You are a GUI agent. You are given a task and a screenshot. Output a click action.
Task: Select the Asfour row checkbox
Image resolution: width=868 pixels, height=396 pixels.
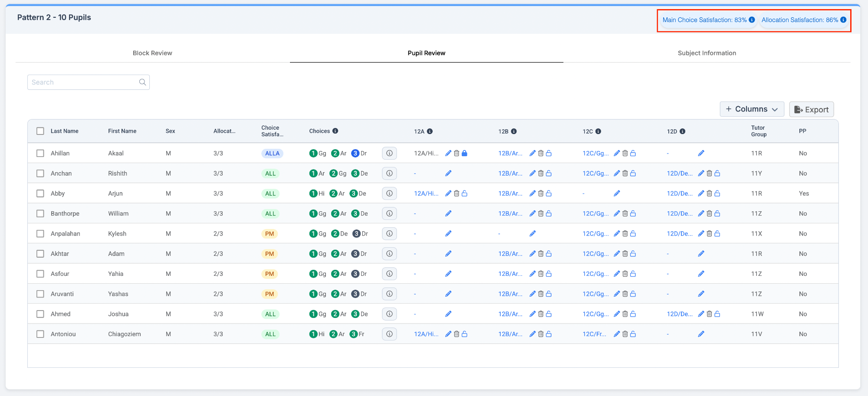(40, 274)
